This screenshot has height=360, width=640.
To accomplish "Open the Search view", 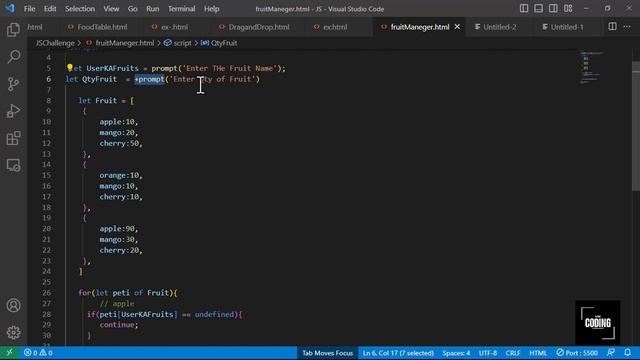I will click(13, 57).
